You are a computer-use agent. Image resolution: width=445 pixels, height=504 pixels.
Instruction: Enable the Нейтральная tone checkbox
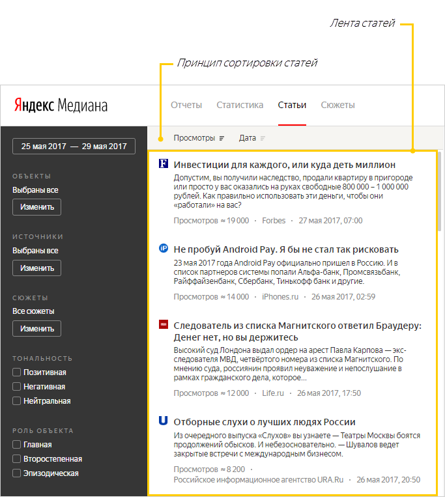coord(16,401)
